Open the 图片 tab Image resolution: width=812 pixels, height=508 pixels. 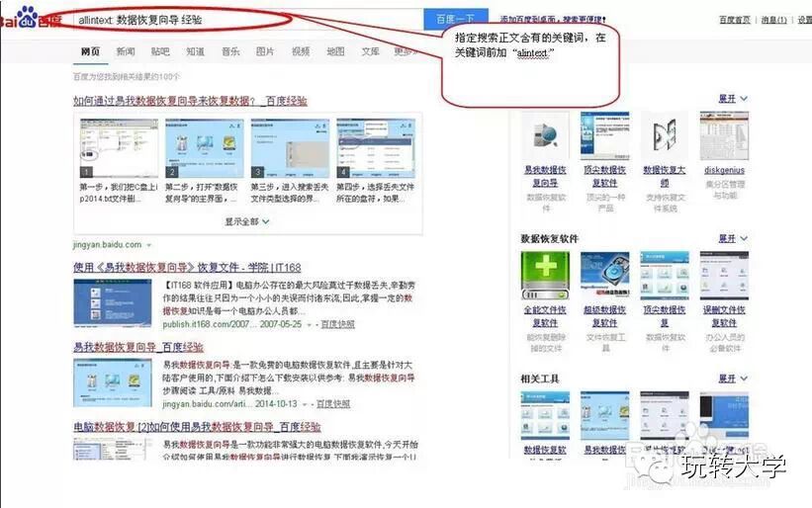pos(265,51)
